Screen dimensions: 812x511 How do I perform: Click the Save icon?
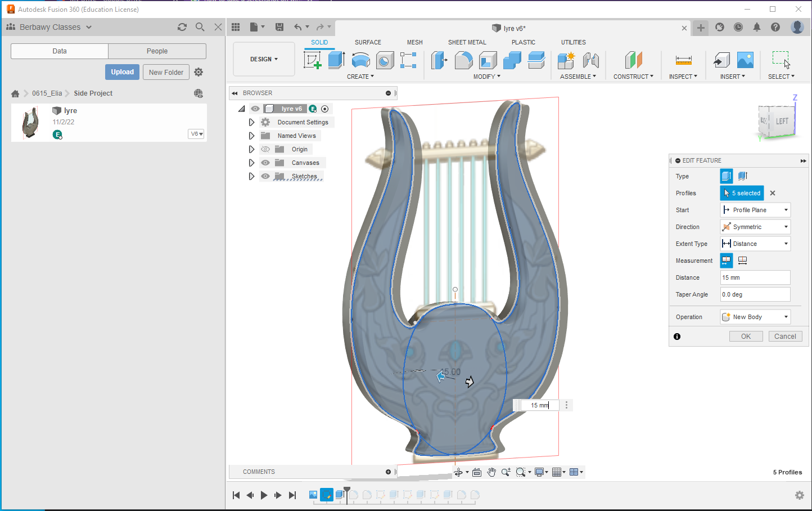(279, 27)
